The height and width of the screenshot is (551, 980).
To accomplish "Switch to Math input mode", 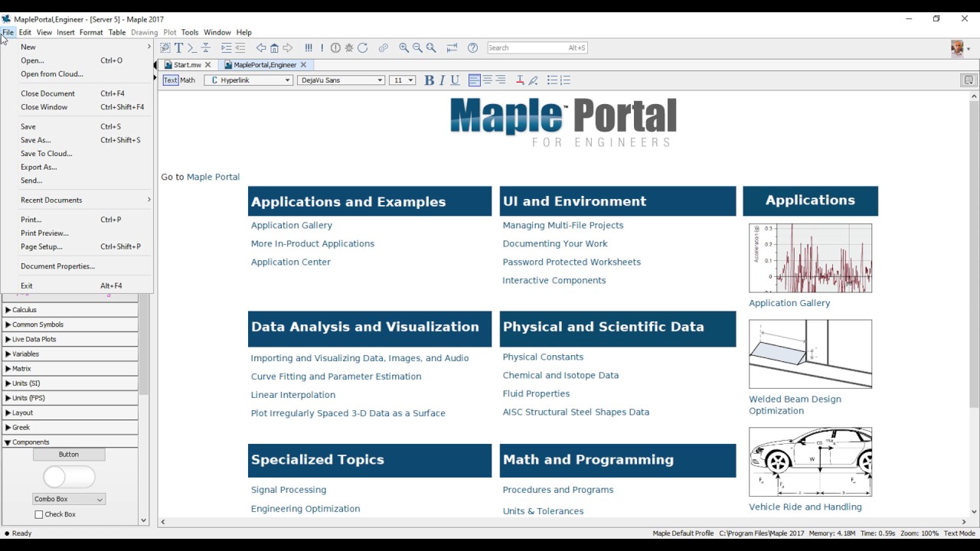I will (x=188, y=80).
